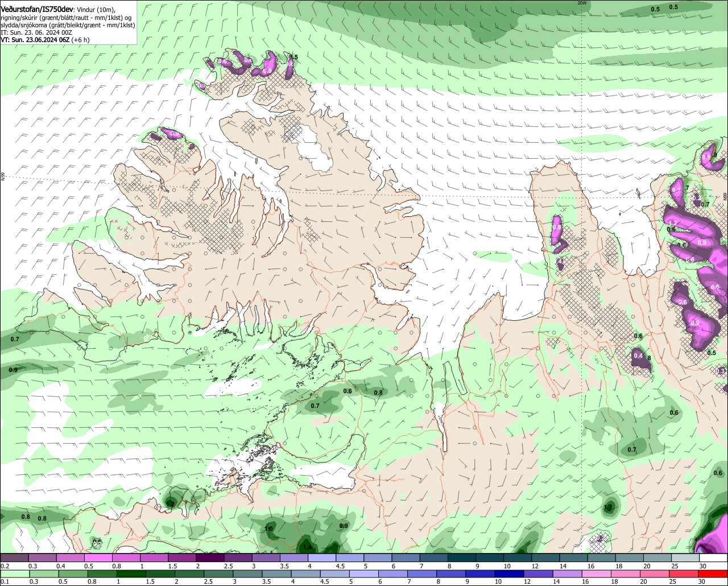Click the 1.4 precipitation value on map
Viewport: 728px width, 586px height.
pos(308,547)
